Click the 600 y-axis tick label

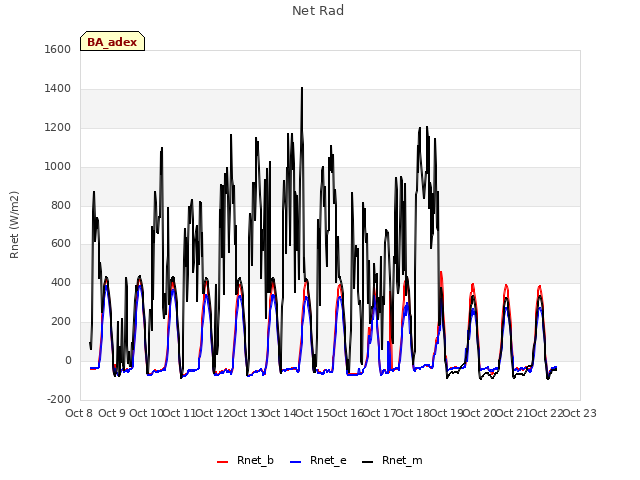tap(61, 244)
